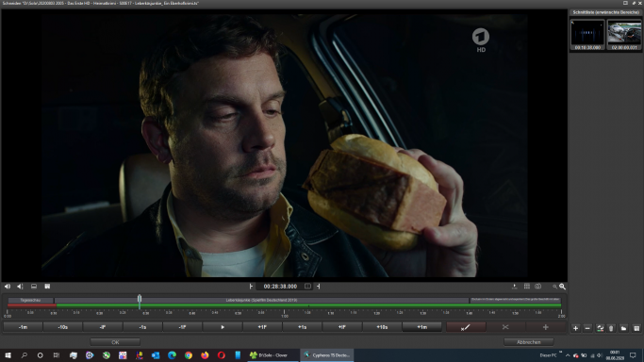Screen dimensions: 644x362
Task: Click the filmstrip icon below the video
Action: (x=47, y=287)
